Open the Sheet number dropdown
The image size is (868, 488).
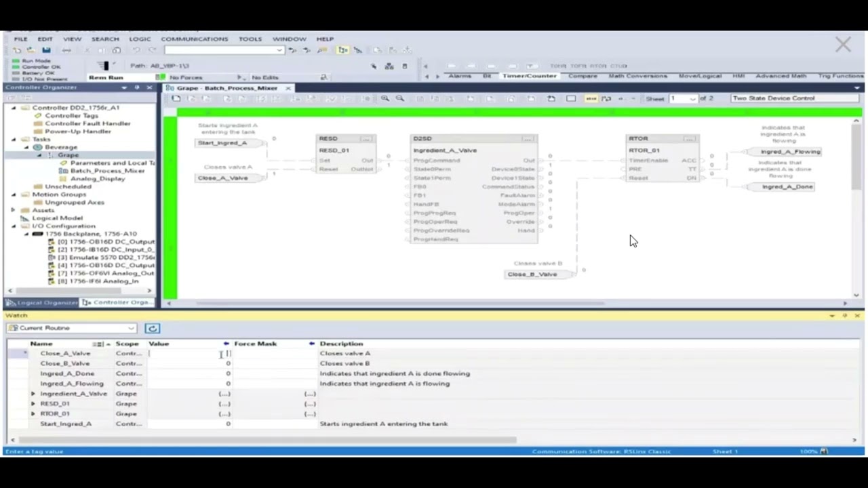[x=692, y=99]
